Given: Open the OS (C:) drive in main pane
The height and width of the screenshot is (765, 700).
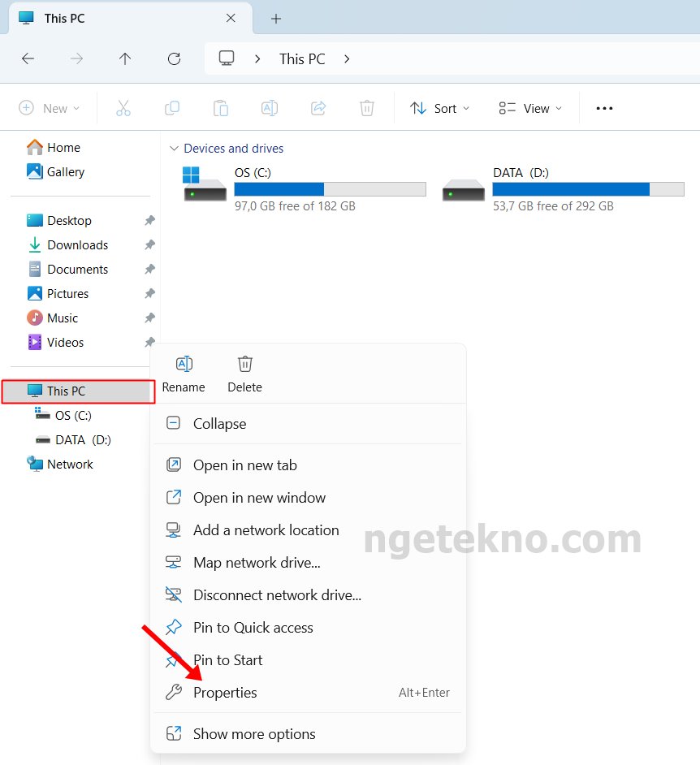Looking at the screenshot, I should pyautogui.click(x=253, y=173).
